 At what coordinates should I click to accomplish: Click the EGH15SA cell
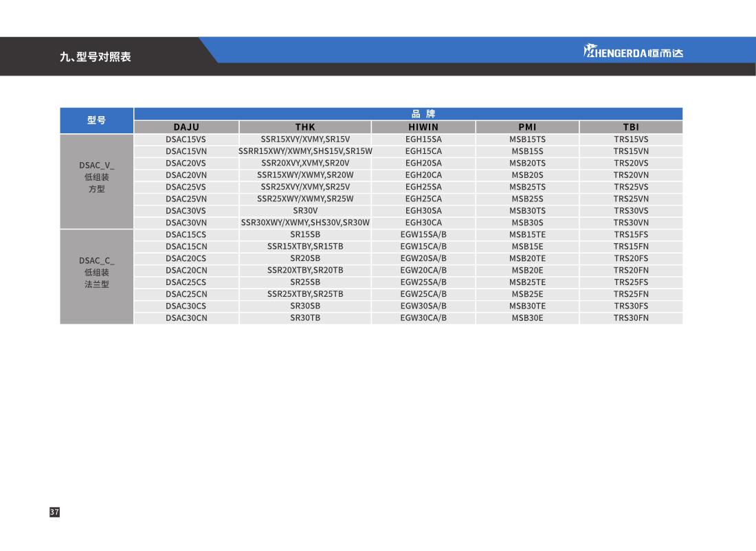[x=423, y=139]
